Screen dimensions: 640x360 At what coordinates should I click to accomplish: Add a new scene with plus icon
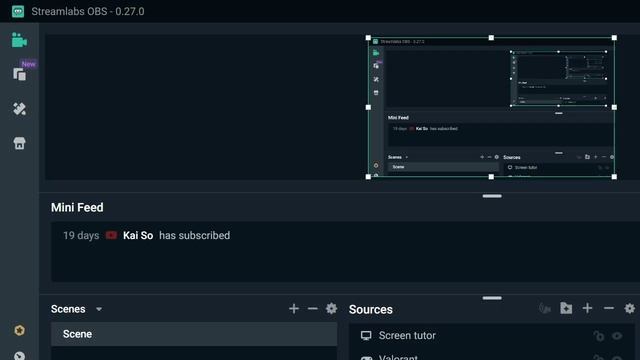[294, 309]
